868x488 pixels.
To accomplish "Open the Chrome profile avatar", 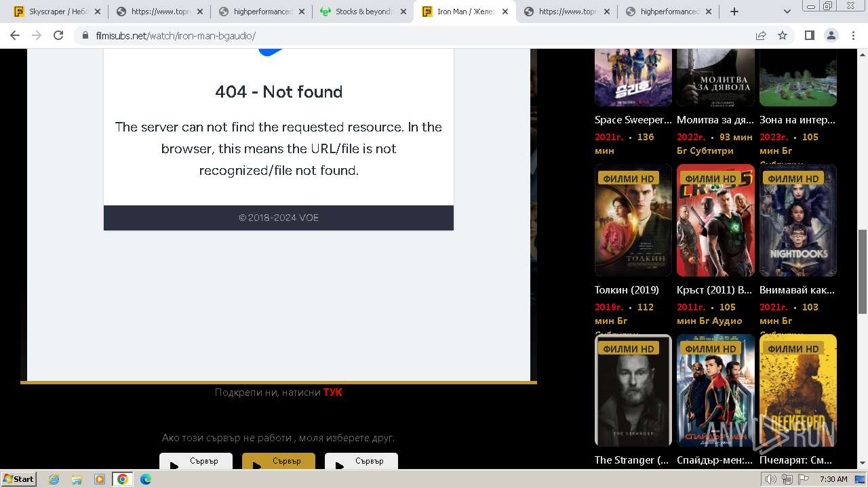I will coord(831,35).
